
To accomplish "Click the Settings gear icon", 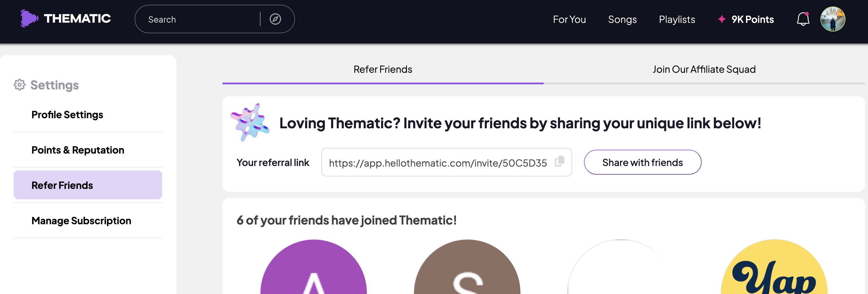I will 20,85.
